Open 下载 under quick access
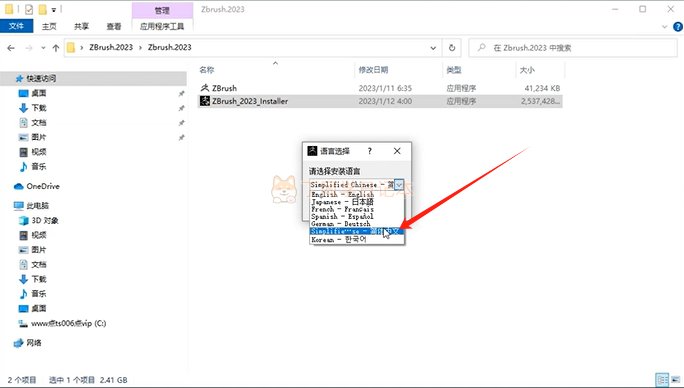This screenshot has width=684, height=388. pyautogui.click(x=38, y=108)
